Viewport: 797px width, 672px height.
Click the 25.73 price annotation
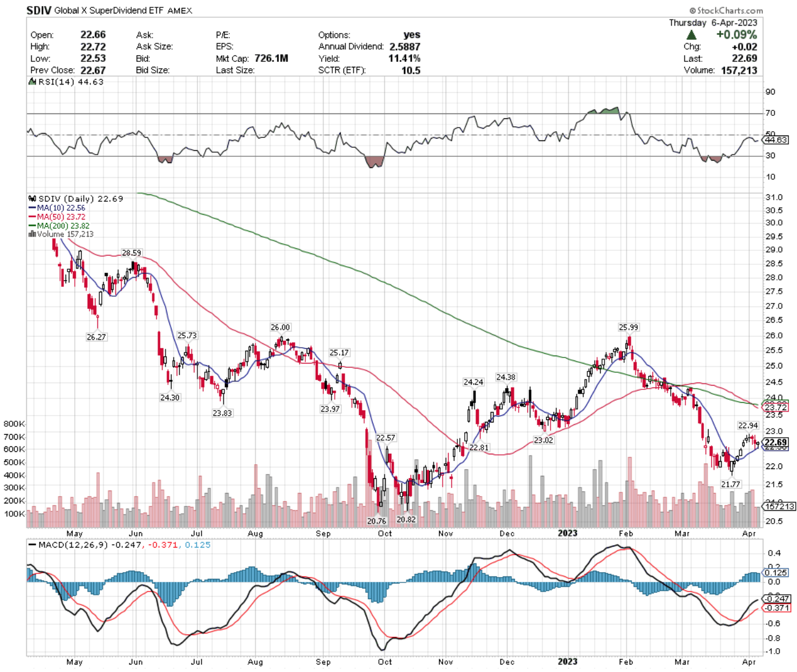click(187, 335)
